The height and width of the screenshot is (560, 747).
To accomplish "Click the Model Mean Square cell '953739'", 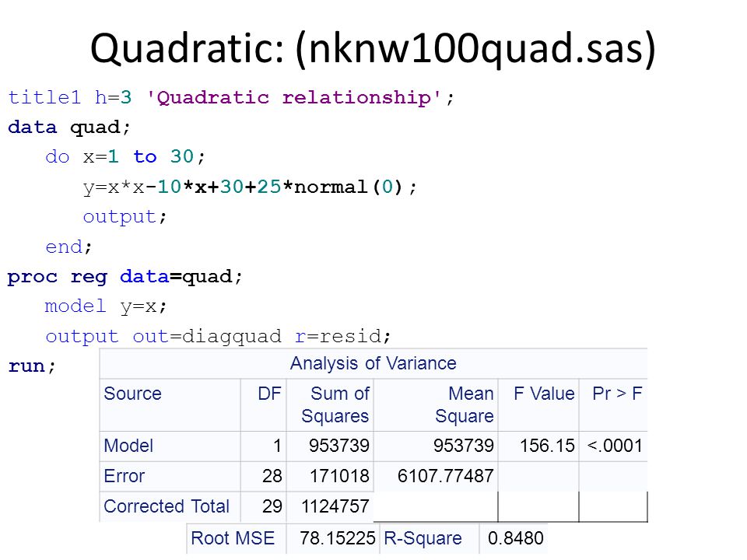I will click(x=464, y=446).
